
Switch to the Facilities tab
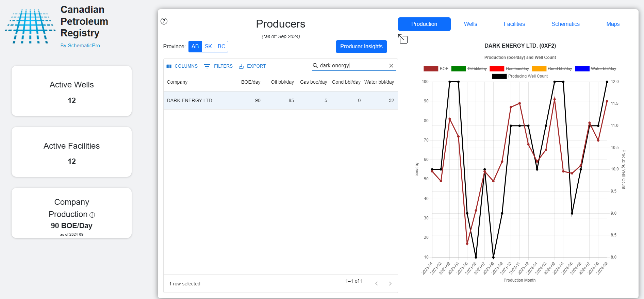click(x=514, y=24)
